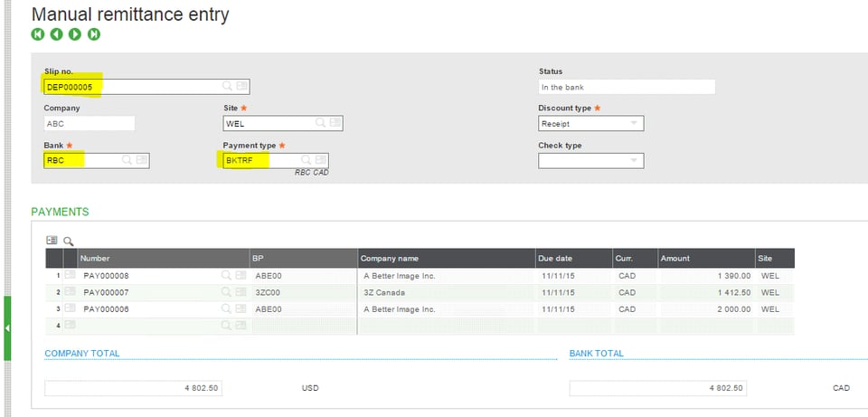Select payment number PAY000006
The width and height of the screenshot is (868, 417).
[x=107, y=309]
